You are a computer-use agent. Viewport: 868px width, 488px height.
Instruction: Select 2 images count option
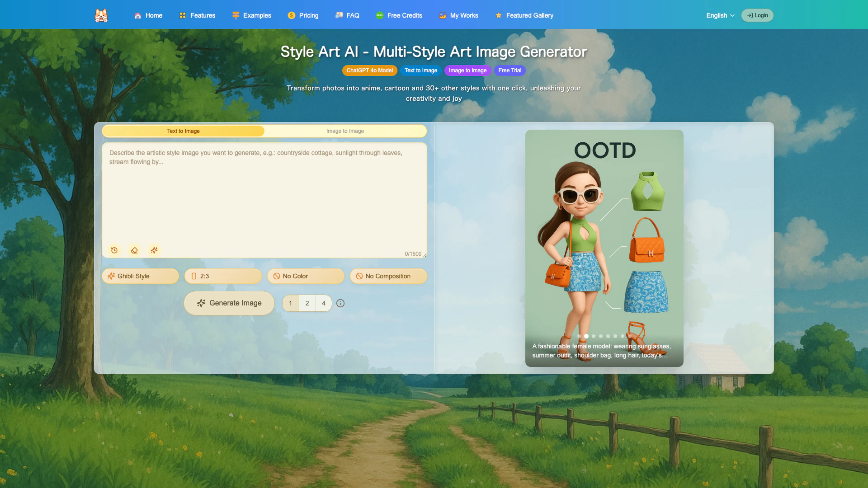(307, 303)
